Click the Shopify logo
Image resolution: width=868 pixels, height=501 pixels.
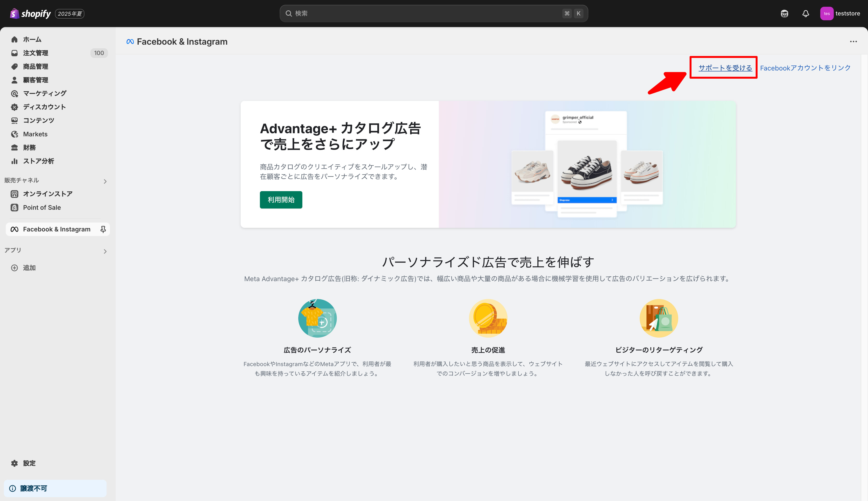click(30, 14)
